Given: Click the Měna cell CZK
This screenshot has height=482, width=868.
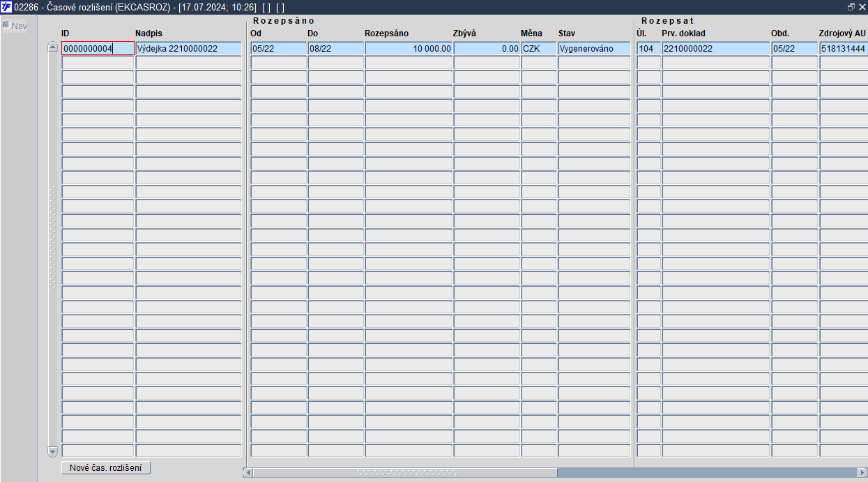Looking at the screenshot, I should coord(538,48).
